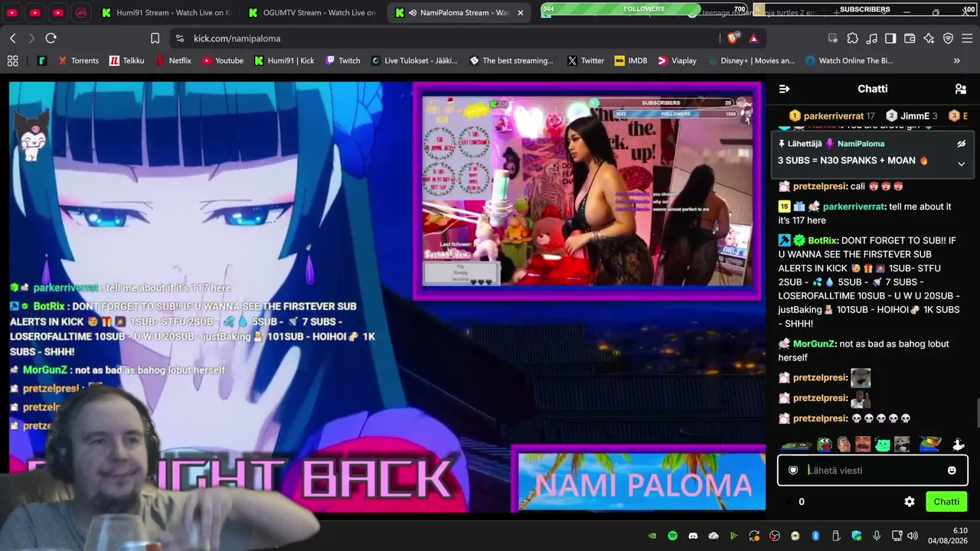Open the Telkku bookmark
The image size is (980, 551).
(126, 60)
